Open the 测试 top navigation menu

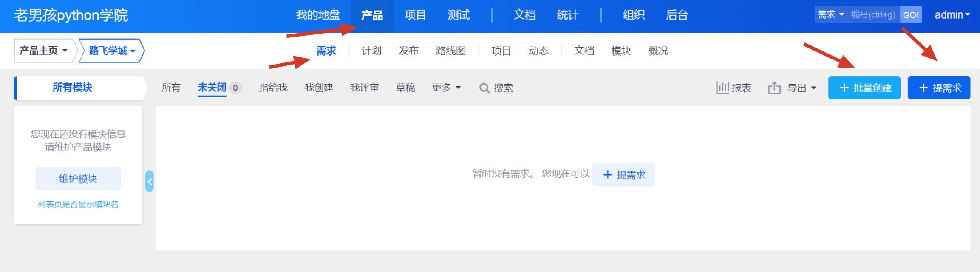pos(458,15)
